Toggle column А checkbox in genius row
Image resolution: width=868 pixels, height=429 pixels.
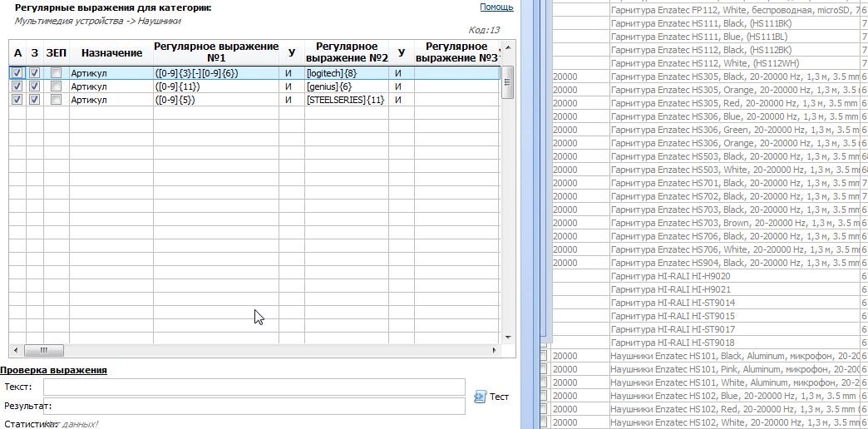click(x=17, y=86)
